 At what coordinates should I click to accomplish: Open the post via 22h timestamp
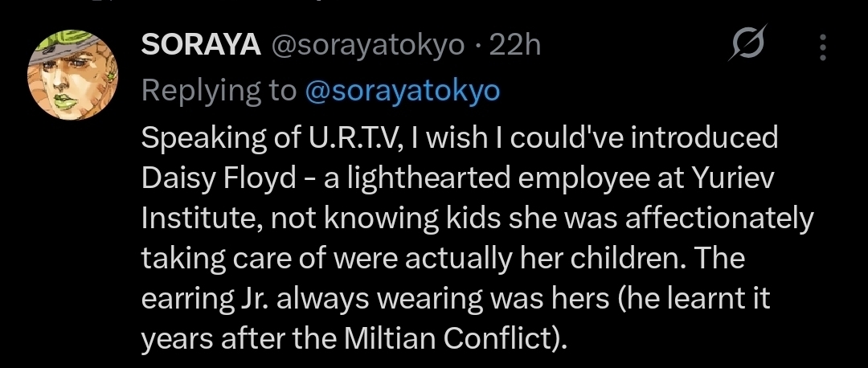(x=514, y=46)
